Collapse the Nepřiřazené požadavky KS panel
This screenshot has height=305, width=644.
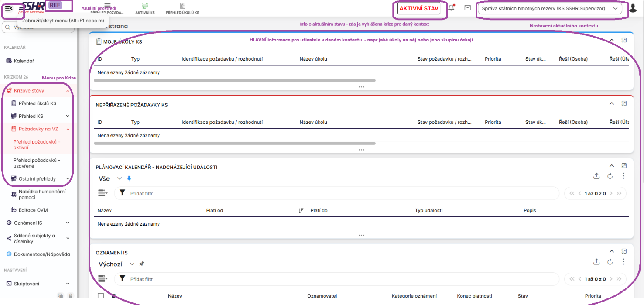612,104
